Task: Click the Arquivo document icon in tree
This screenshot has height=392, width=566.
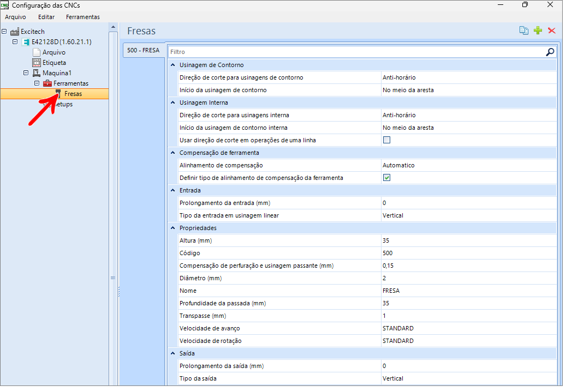Action: click(x=37, y=52)
